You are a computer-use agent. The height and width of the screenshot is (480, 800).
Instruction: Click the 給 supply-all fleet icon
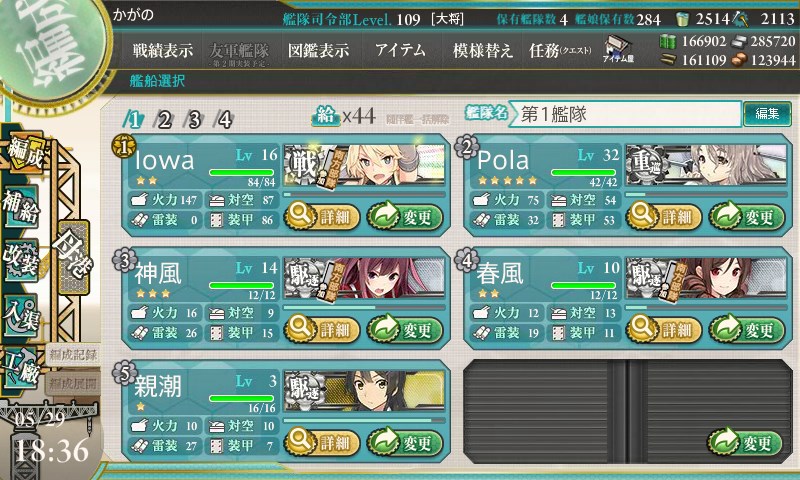(326, 117)
